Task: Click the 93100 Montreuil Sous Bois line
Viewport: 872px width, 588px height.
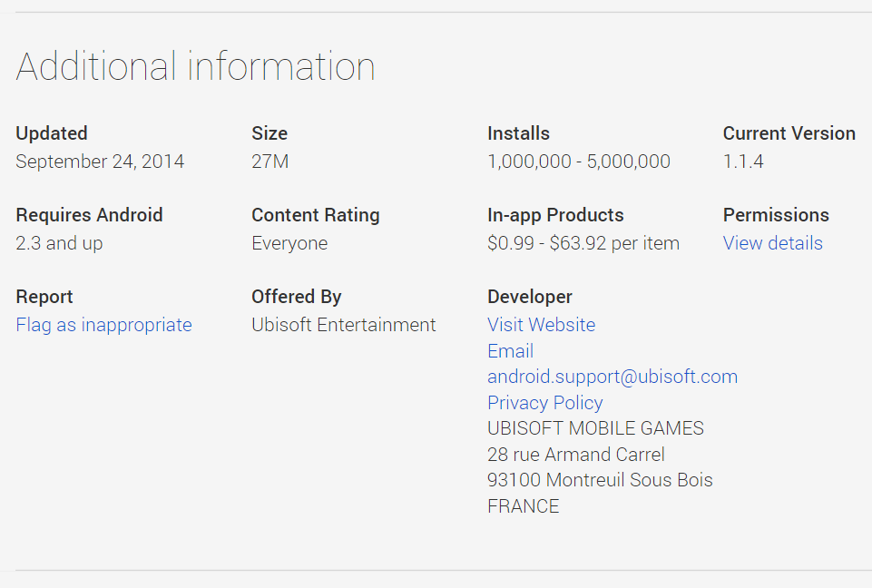Action: click(600, 480)
